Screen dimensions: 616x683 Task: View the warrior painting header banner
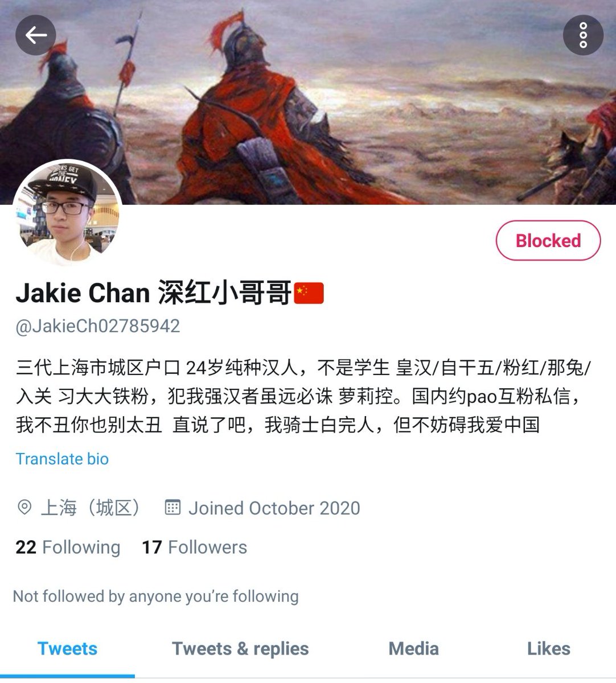tap(308, 102)
